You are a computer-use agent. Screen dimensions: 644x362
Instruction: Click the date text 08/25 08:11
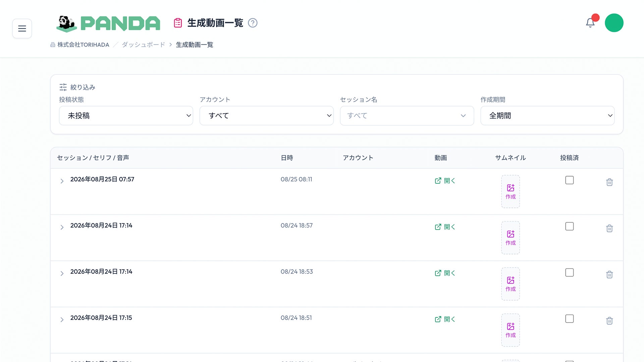pyautogui.click(x=297, y=179)
